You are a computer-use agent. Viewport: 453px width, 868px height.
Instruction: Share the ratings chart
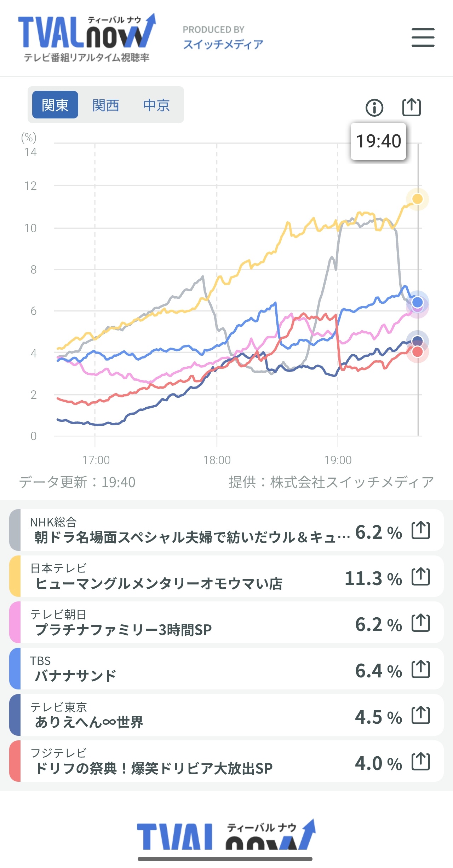coord(412,107)
